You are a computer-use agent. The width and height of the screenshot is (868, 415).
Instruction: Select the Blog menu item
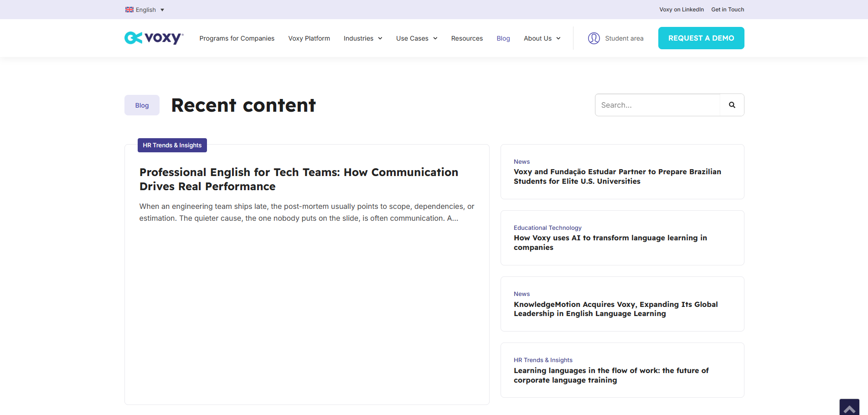pos(503,38)
